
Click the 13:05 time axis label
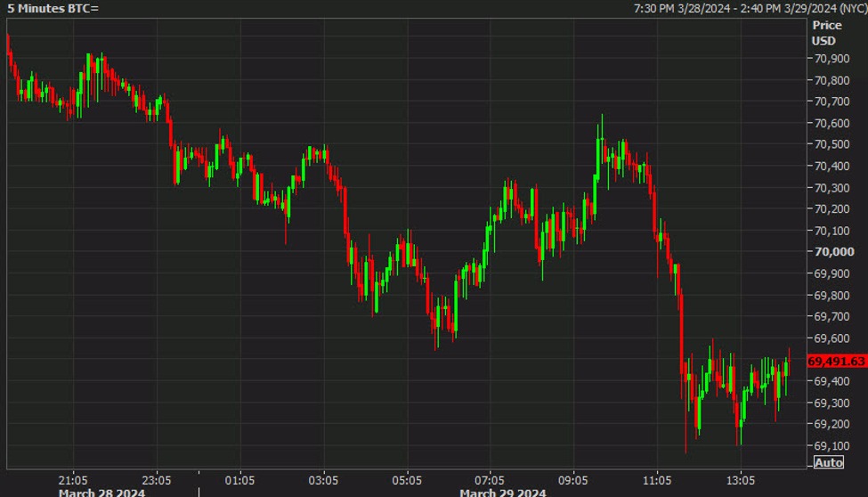(x=741, y=479)
